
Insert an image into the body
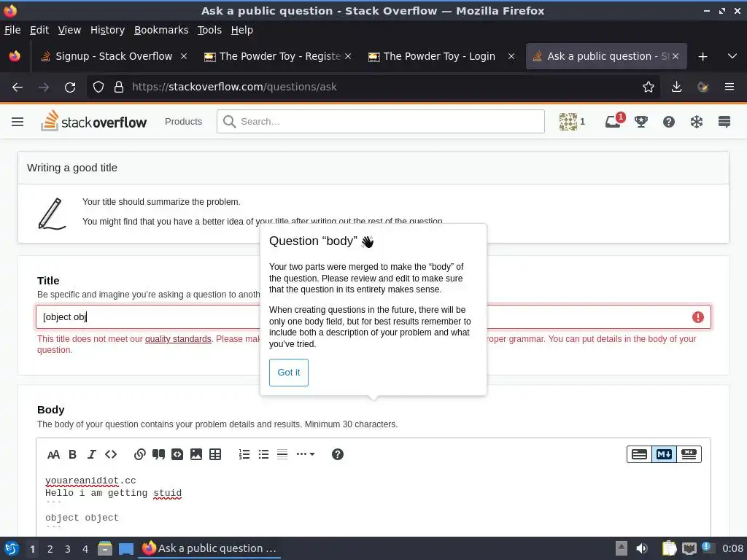tap(196, 454)
